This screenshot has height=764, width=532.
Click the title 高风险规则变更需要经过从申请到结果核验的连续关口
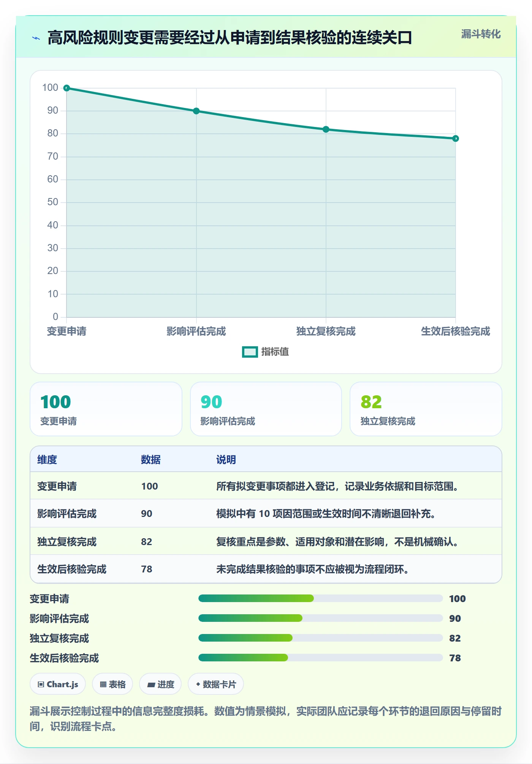pos(230,38)
